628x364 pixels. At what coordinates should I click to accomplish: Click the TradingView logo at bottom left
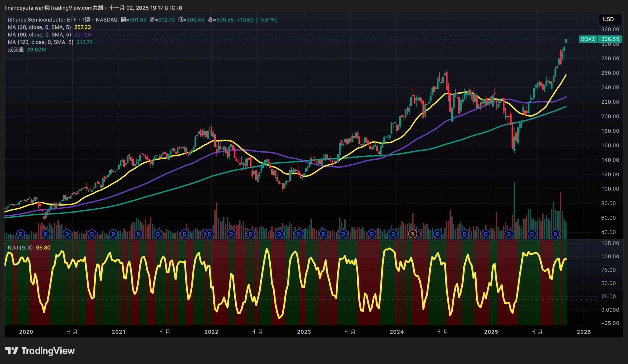[x=40, y=351]
